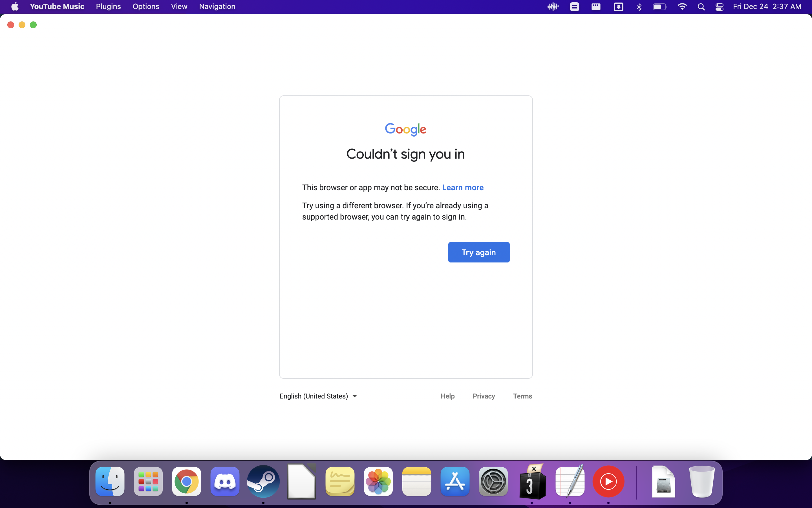Open the View menu
This screenshot has width=812, height=508.
click(179, 6)
